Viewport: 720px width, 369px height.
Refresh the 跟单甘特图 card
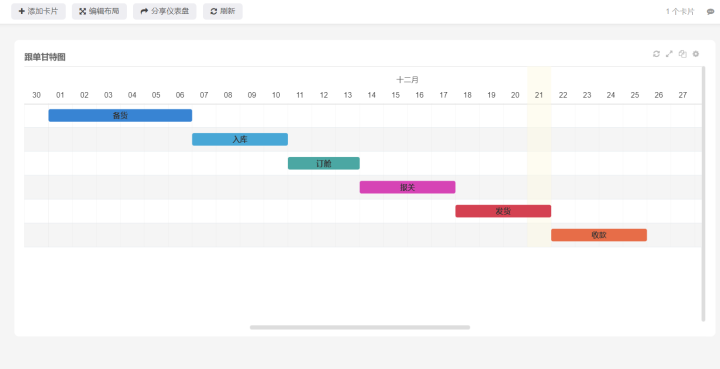click(656, 54)
